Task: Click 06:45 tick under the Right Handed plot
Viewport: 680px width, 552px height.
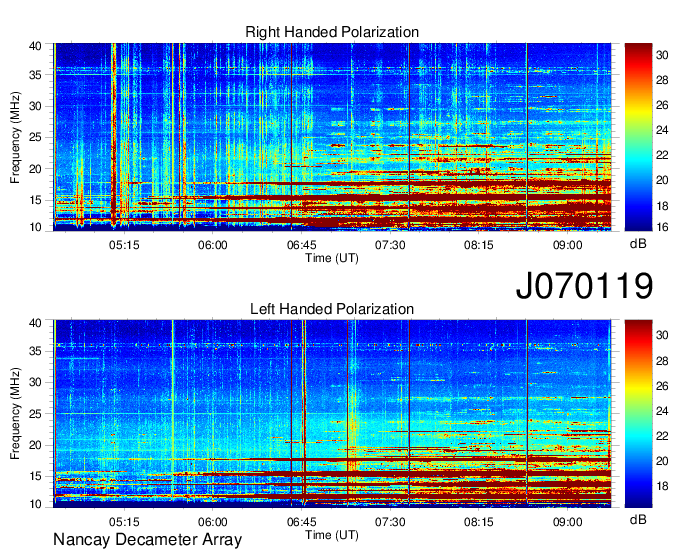Action: click(301, 245)
